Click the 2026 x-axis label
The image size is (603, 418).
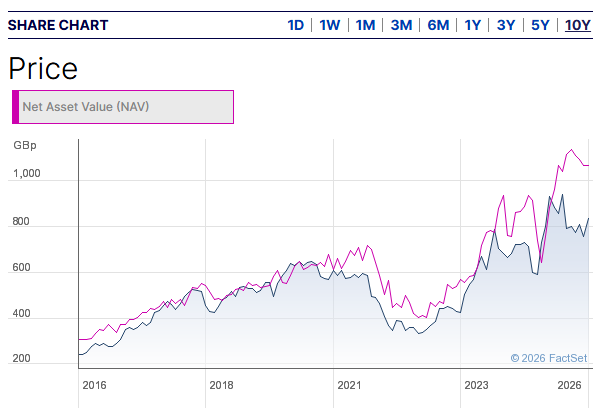tap(570, 385)
